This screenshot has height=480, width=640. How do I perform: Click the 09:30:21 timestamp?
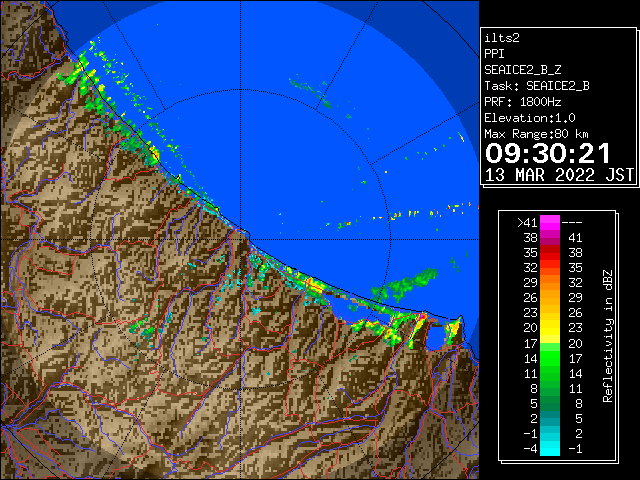point(547,153)
